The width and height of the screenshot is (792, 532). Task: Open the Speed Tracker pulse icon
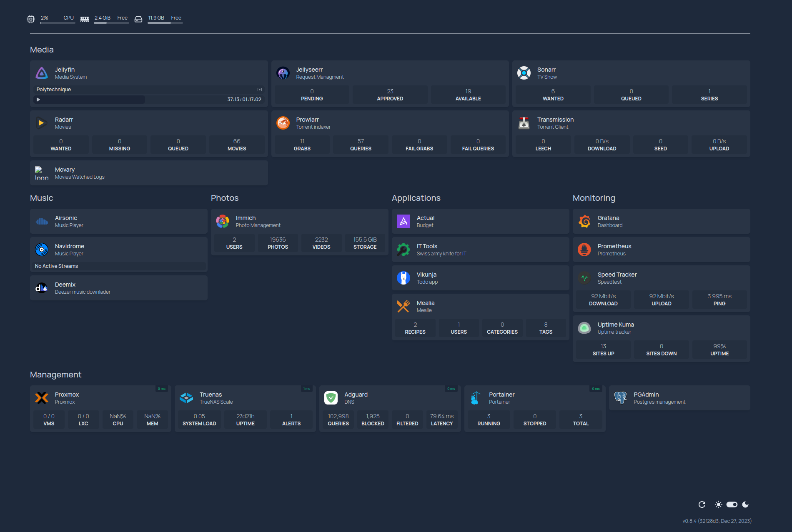pos(584,278)
